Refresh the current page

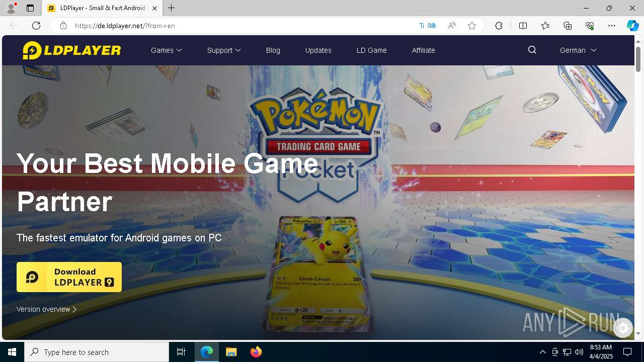(x=36, y=26)
